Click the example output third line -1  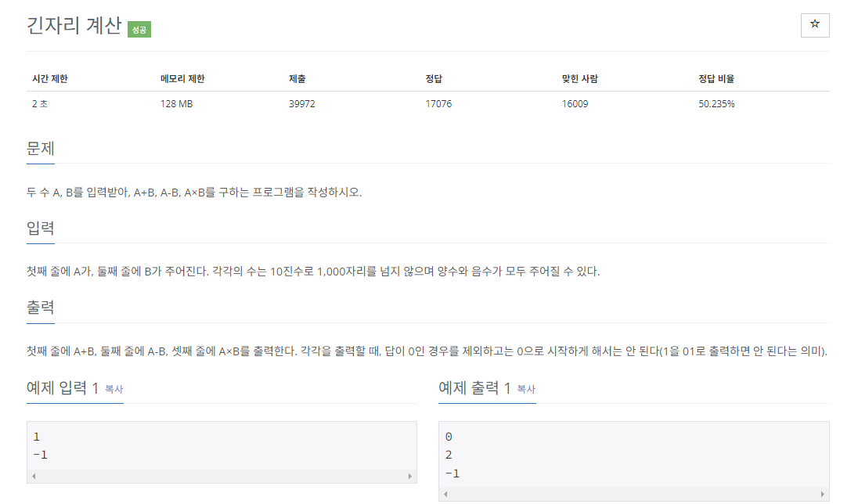tap(452, 473)
